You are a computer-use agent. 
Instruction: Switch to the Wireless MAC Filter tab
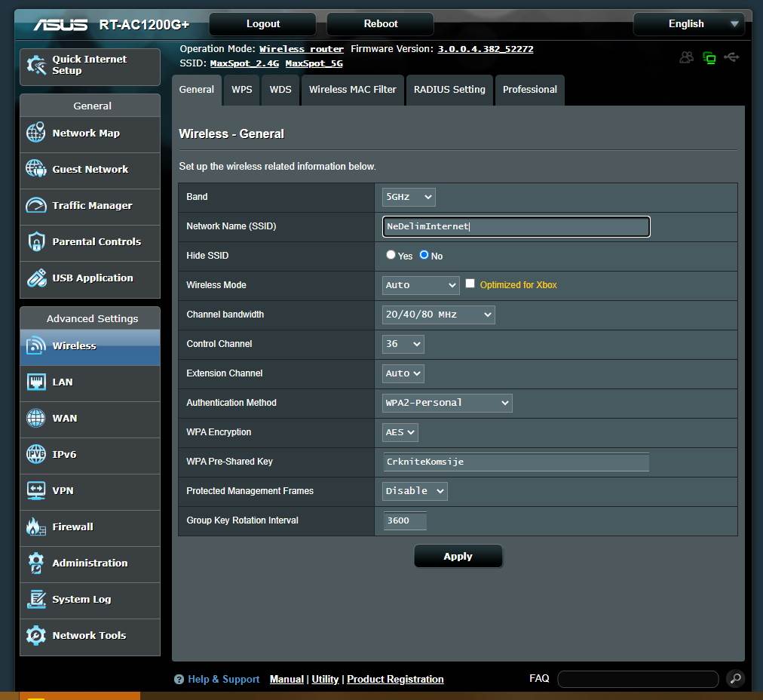pyautogui.click(x=352, y=90)
